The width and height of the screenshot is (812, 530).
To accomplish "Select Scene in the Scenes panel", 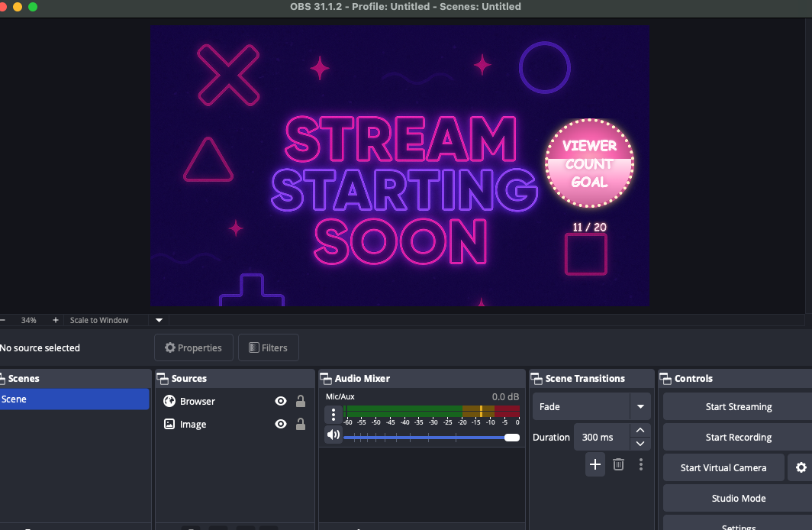I will tap(75, 399).
